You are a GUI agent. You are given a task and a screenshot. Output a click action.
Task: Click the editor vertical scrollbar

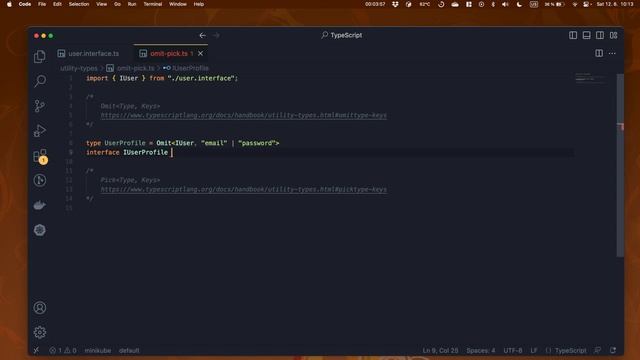pyautogui.click(x=620, y=165)
